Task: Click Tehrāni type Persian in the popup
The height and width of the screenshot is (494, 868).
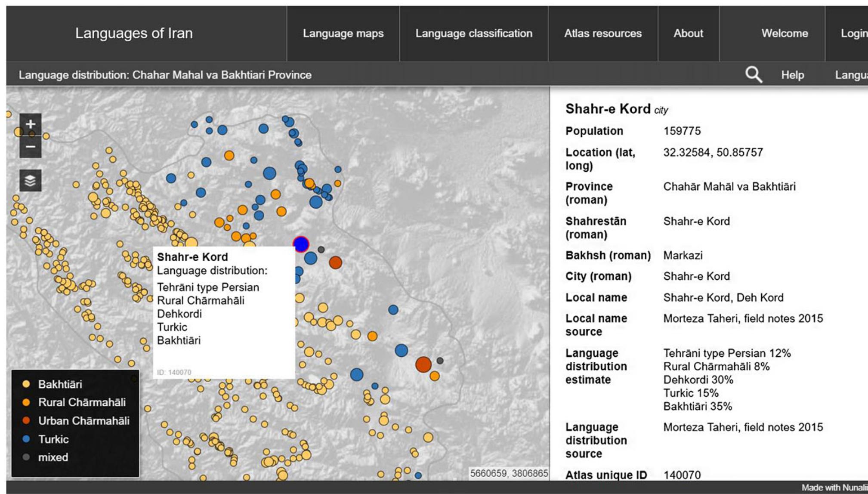Action: coord(208,287)
